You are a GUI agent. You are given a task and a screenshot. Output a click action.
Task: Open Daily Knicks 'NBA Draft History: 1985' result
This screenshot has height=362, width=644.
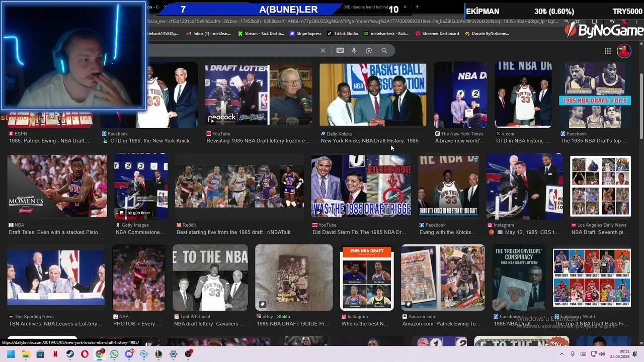[x=370, y=141]
